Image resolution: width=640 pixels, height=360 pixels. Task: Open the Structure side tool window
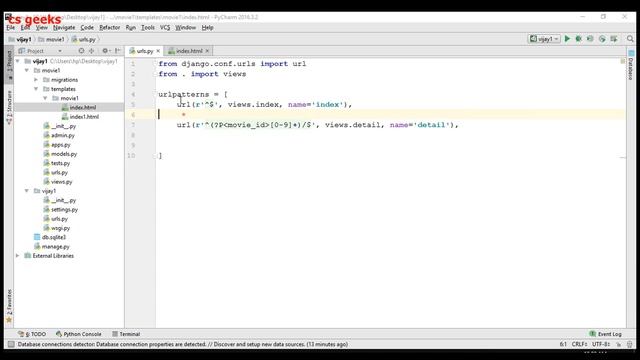[x=9, y=107]
